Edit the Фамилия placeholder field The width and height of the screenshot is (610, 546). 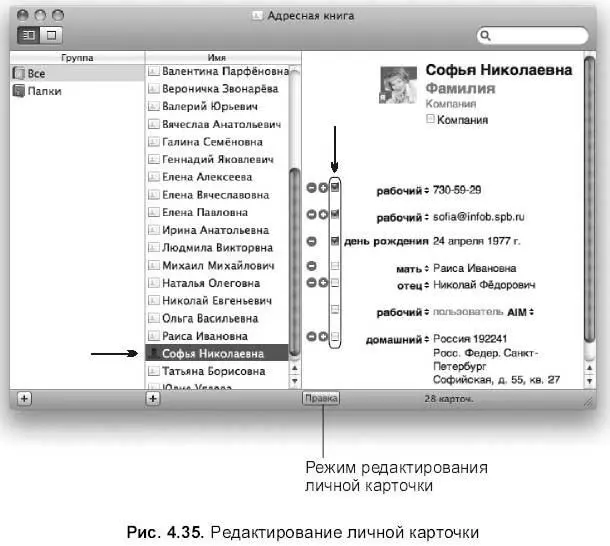pyautogui.click(x=460, y=88)
